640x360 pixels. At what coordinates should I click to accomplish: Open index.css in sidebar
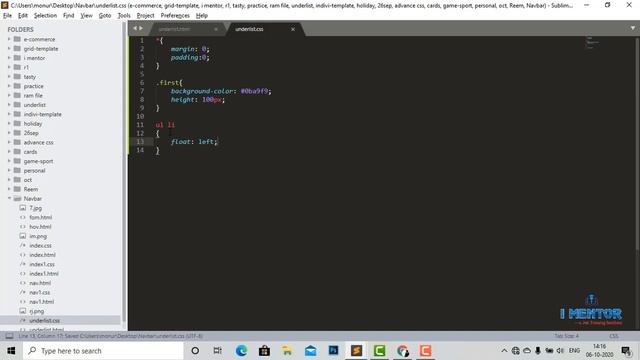(40, 246)
